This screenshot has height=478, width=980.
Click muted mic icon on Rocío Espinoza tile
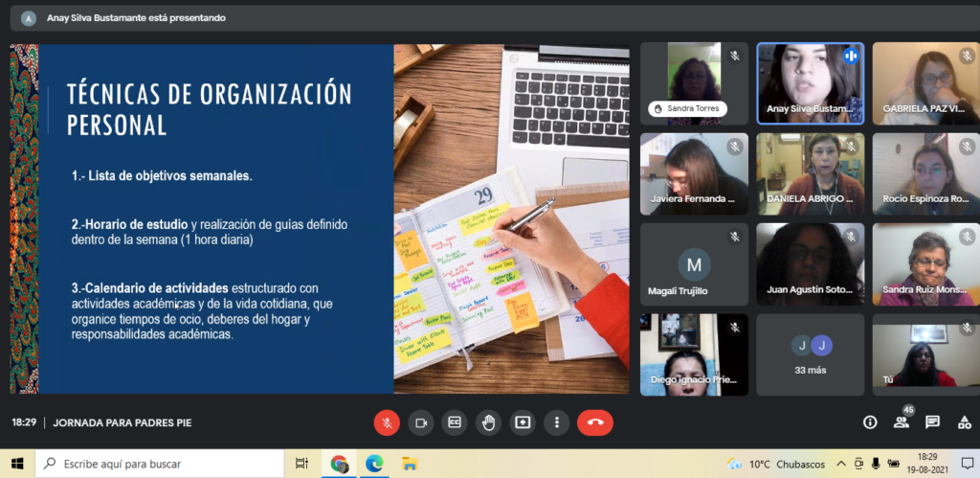click(967, 147)
